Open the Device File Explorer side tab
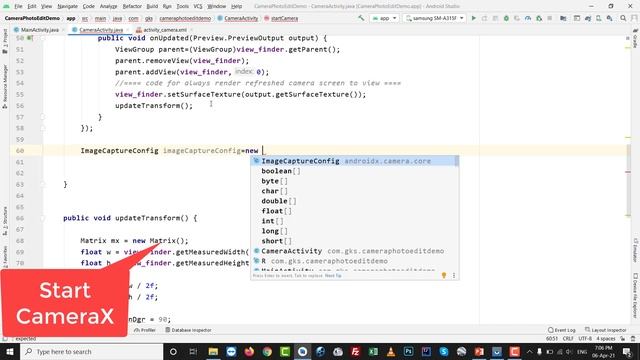This screenshot has width=640, height=360. [x=635, y=296]
